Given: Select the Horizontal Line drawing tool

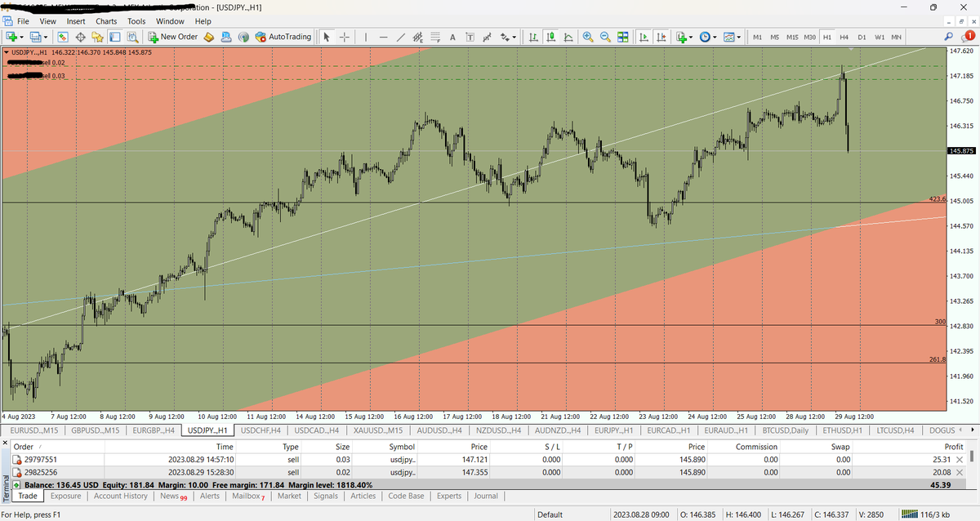Looking at the screenshot, I should (383, 37).
